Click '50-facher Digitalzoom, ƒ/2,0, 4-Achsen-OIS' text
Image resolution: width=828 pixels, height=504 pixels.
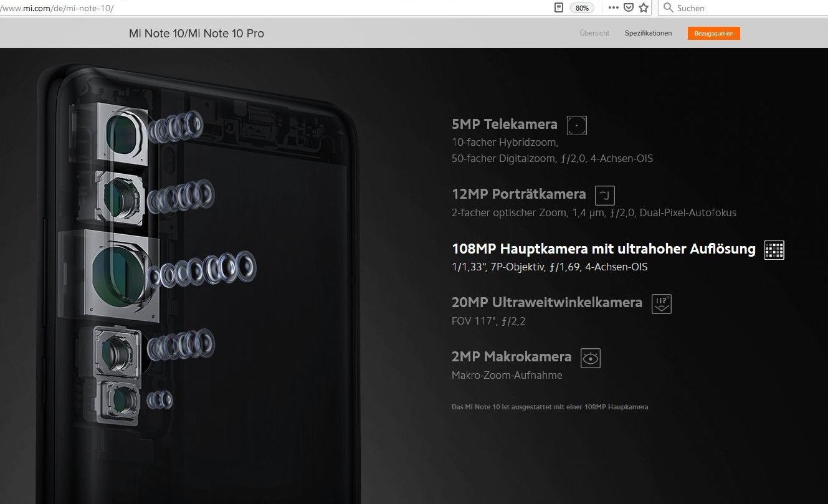(x=552, y=158)
